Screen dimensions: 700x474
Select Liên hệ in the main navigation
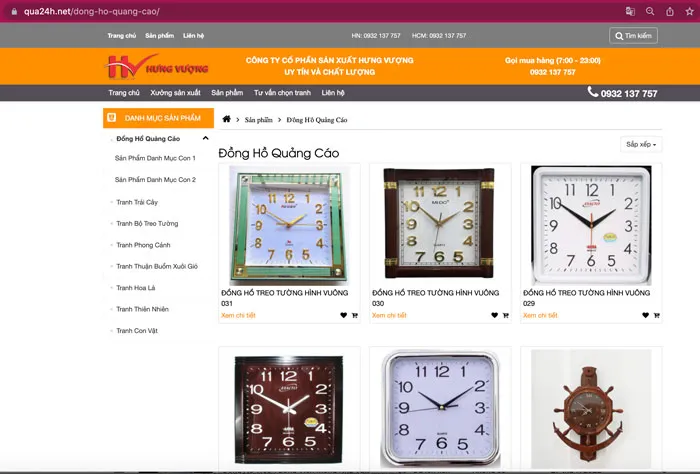point(333,93)
